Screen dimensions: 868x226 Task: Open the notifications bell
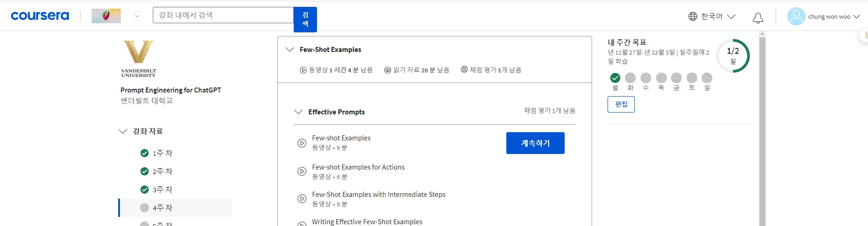[x=758, y=17]
